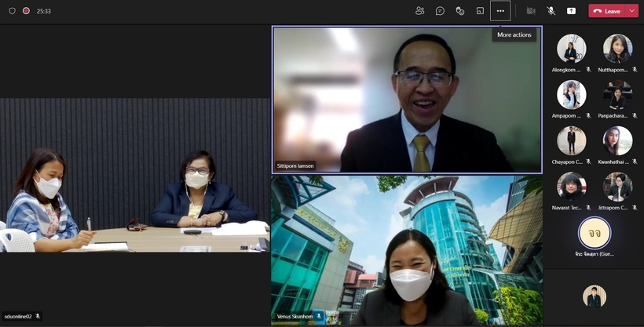
Task: Click the reactions icon in toolbar
Action: pos(460,11)
